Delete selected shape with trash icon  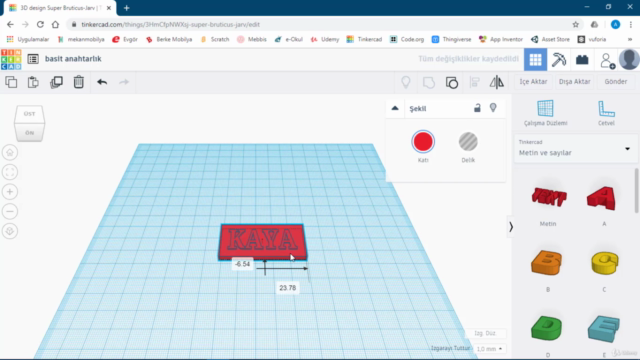(78, 82)
